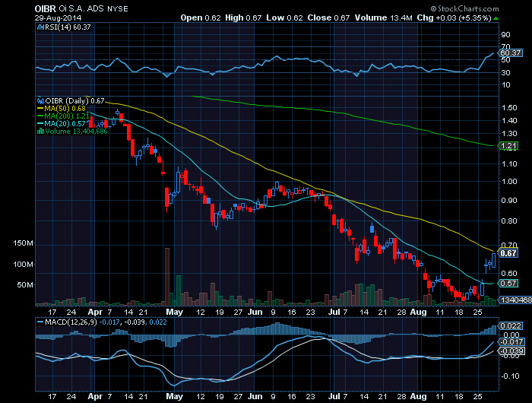Image resolution: width=532 pixels, height=403 pixels.
Task: Click the RSI(14) 60.37 legend label
Action: (x=68, y=27)
